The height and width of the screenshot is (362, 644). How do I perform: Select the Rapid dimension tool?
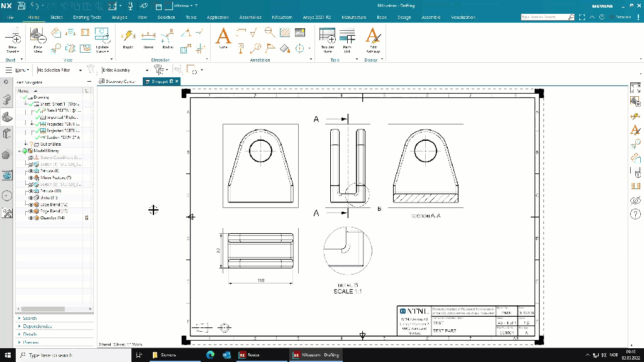point(128,38)
